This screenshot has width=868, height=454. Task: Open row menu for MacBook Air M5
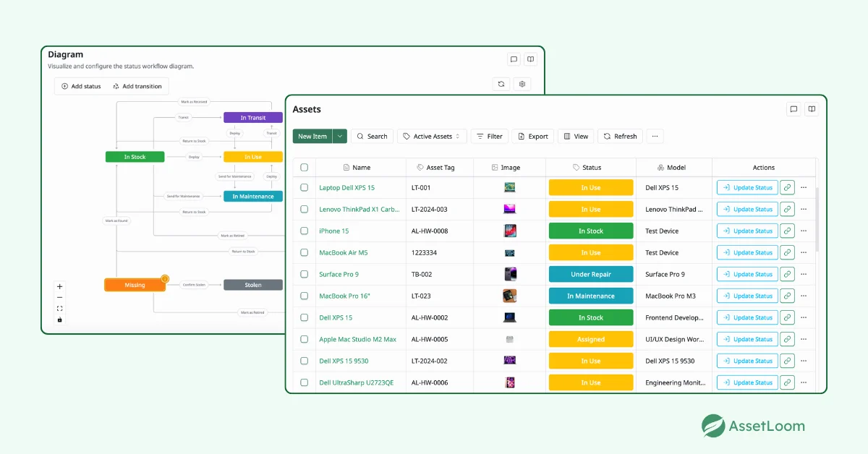(x=804, y=252)
